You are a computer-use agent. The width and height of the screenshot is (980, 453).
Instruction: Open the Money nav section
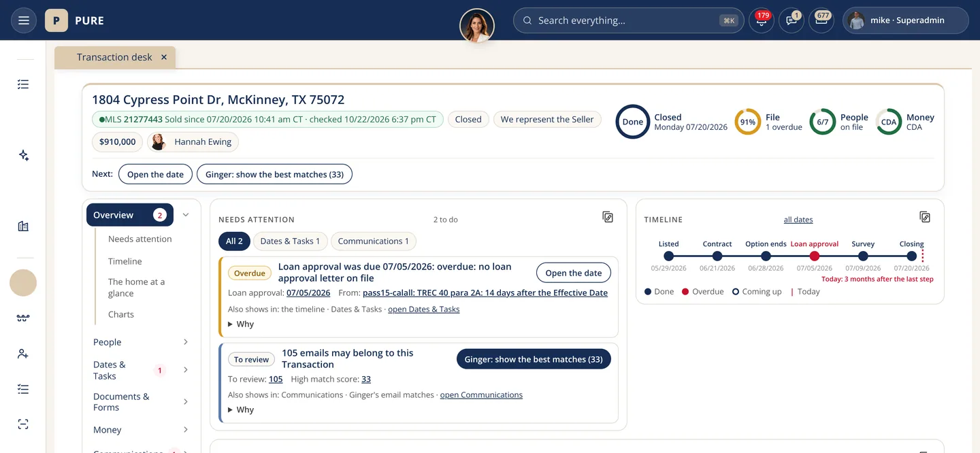(108, 430)
